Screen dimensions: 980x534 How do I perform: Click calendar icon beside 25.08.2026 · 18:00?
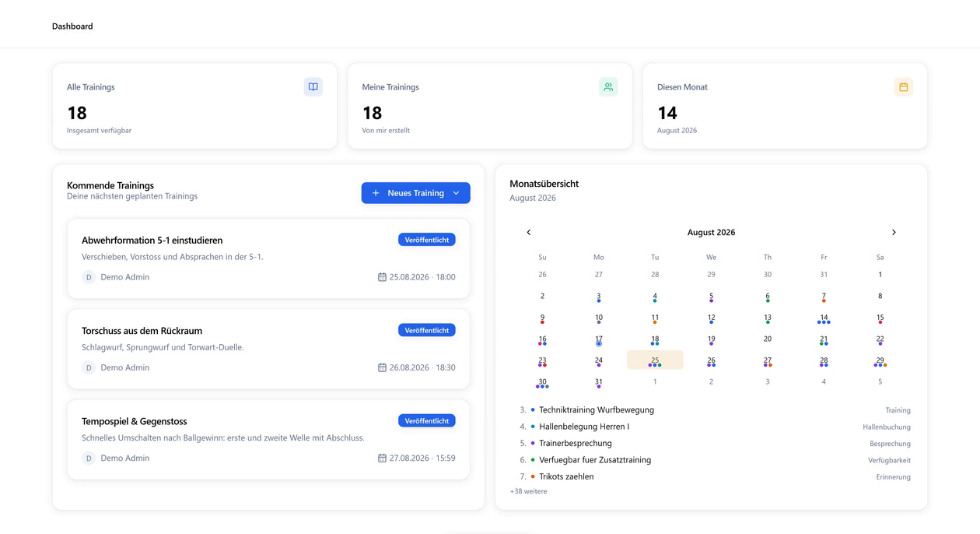(382, 277)
